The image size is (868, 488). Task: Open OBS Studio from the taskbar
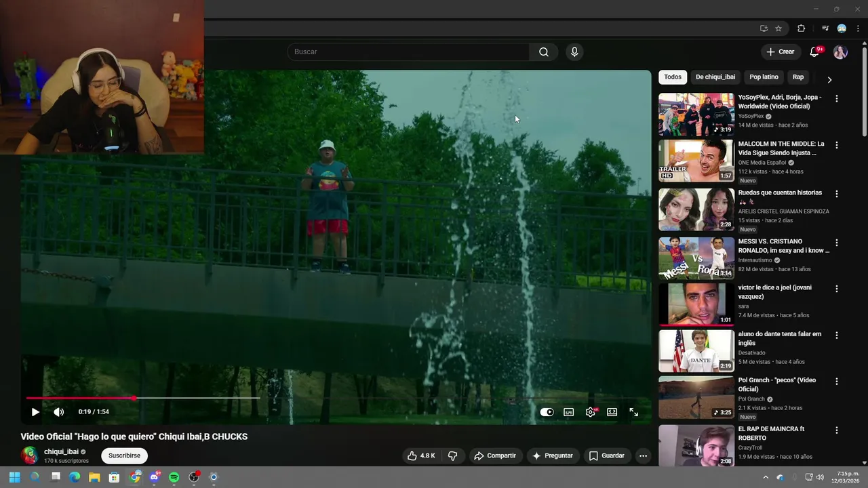pyautogui.click(x=194, y=477)
